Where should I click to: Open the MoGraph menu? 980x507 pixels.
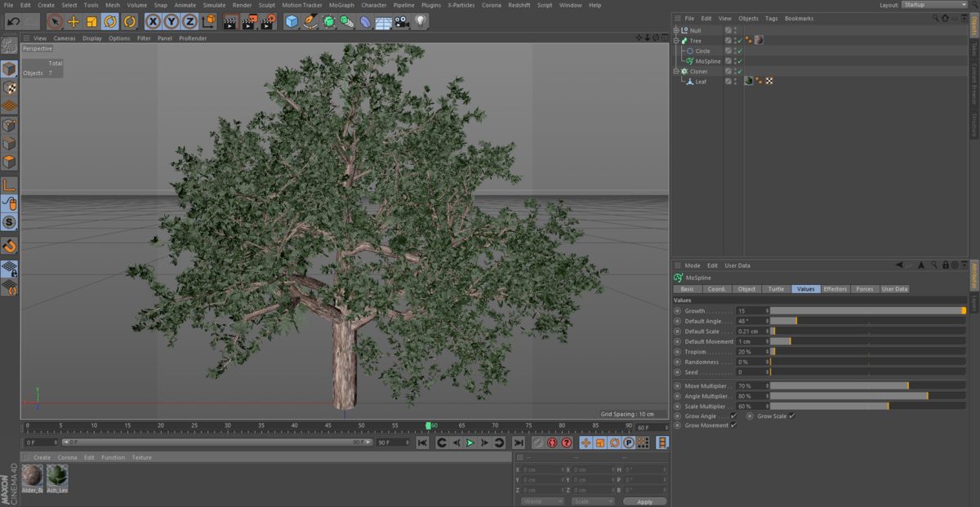click(x=341, y=5)
